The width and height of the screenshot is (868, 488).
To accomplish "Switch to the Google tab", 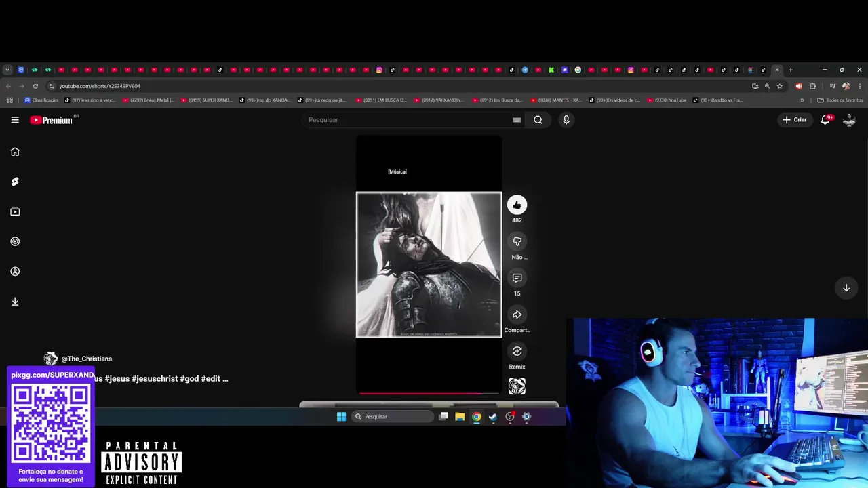I will [x=578, y=70].
